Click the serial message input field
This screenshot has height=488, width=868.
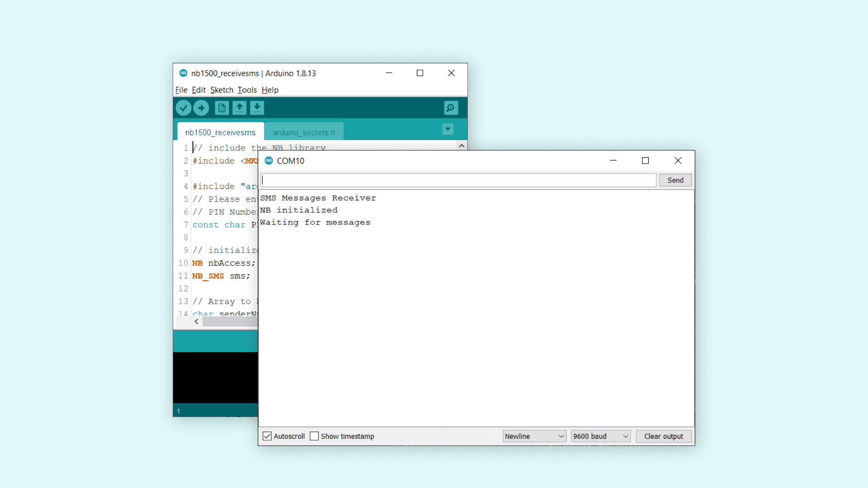click(x=458, y=180)
